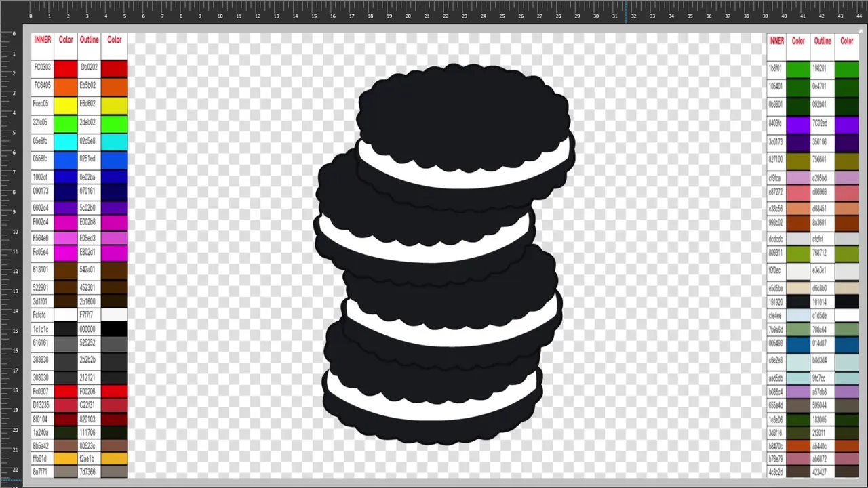Select the hex code 595044
868x488 pixels.
820,405
